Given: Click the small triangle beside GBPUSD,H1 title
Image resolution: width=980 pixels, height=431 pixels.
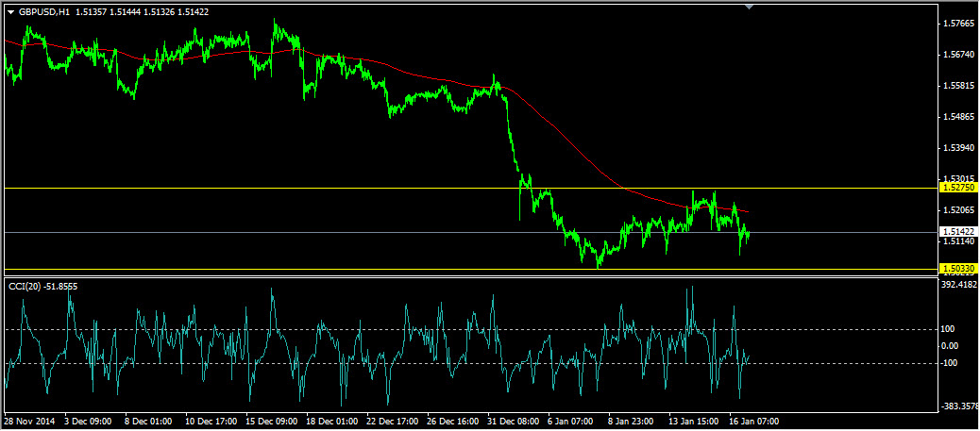Looking at the screenshot, I should point(10,11).
